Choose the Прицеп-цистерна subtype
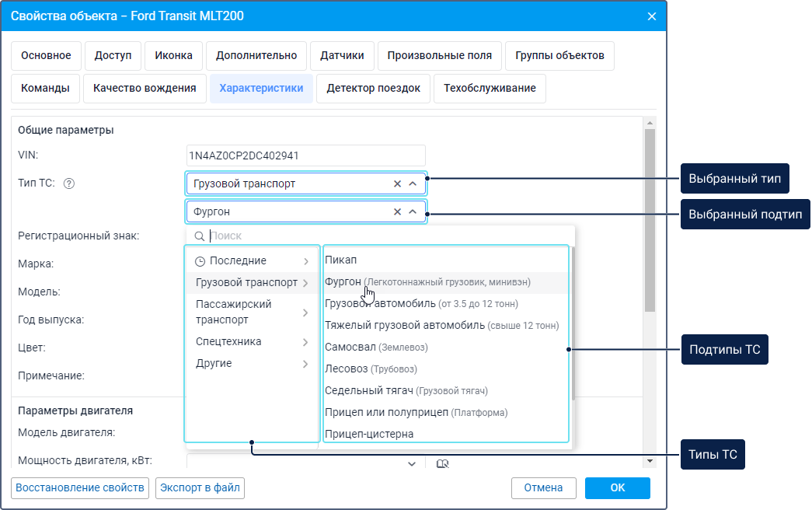 point(445,434)
